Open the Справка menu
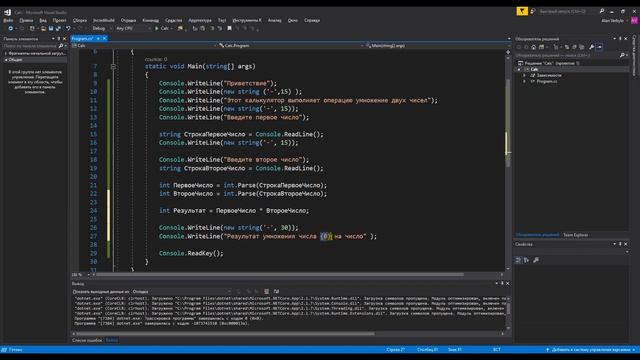640x360 pixels. tap(312, 20)
